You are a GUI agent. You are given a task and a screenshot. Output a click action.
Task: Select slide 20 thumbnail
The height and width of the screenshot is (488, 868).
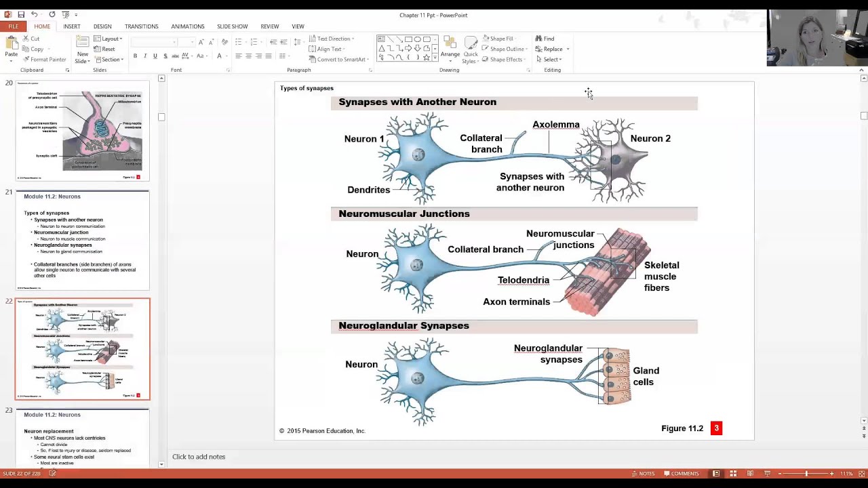(x=83, y=131)
